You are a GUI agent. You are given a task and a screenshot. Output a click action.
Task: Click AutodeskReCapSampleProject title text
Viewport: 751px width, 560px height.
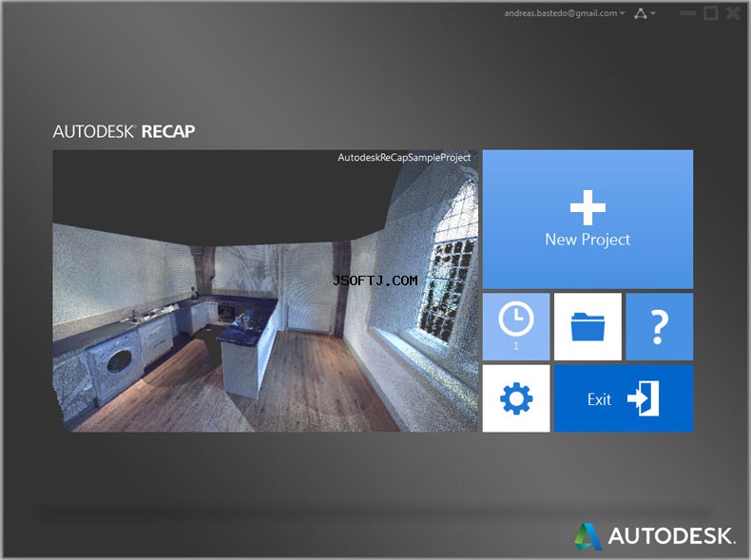click(404, 158)
